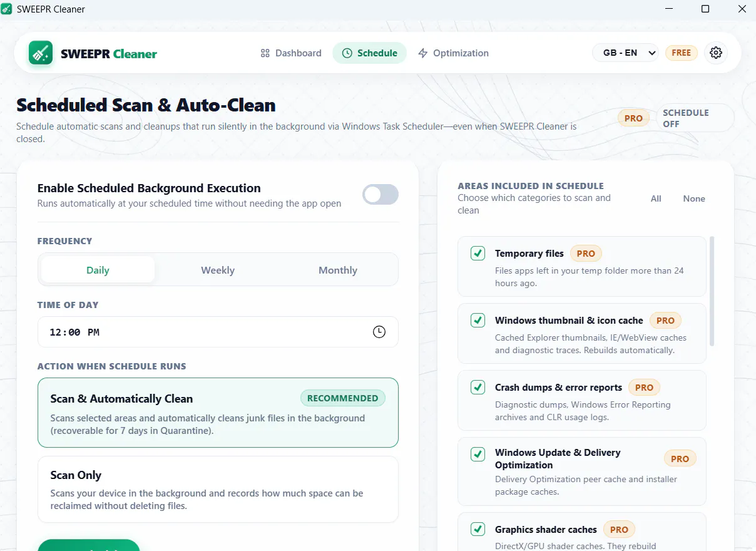The image size is (756, 551).
Task: Click None to deselect all areas
Action: (694, 198)
